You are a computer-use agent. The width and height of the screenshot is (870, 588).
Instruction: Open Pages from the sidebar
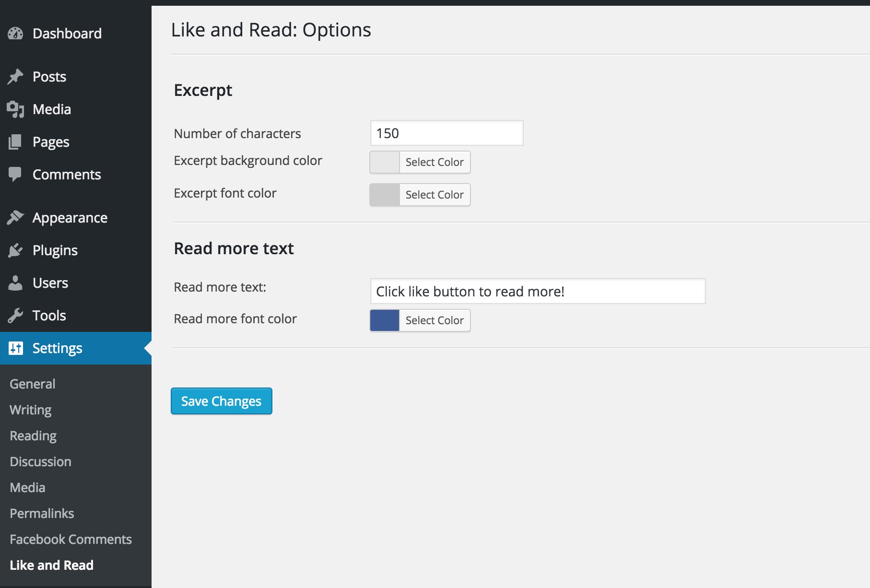(76, 142)
